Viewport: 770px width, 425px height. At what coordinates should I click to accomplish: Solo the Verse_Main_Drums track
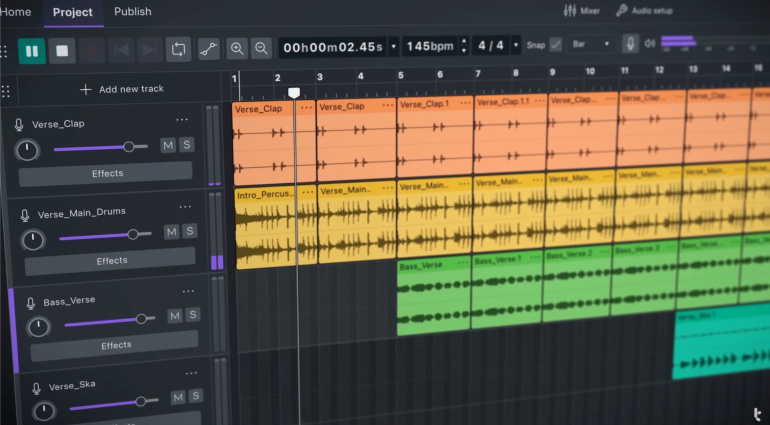[x=190, y=231]
